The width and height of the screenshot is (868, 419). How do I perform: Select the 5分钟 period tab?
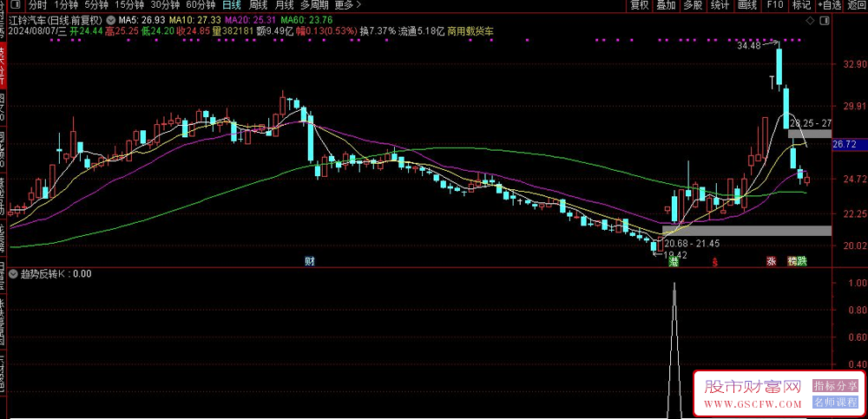(x=95, y=5)
